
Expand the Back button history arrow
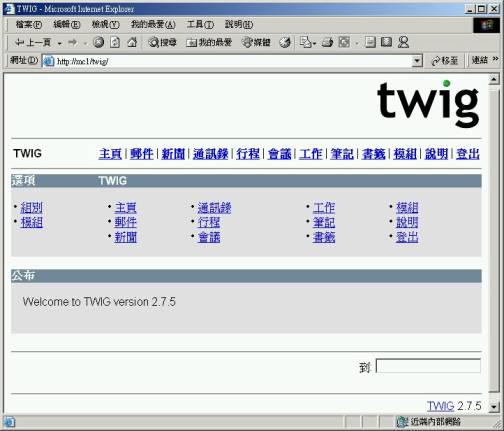pyautogui.click(x=59, y=43)
